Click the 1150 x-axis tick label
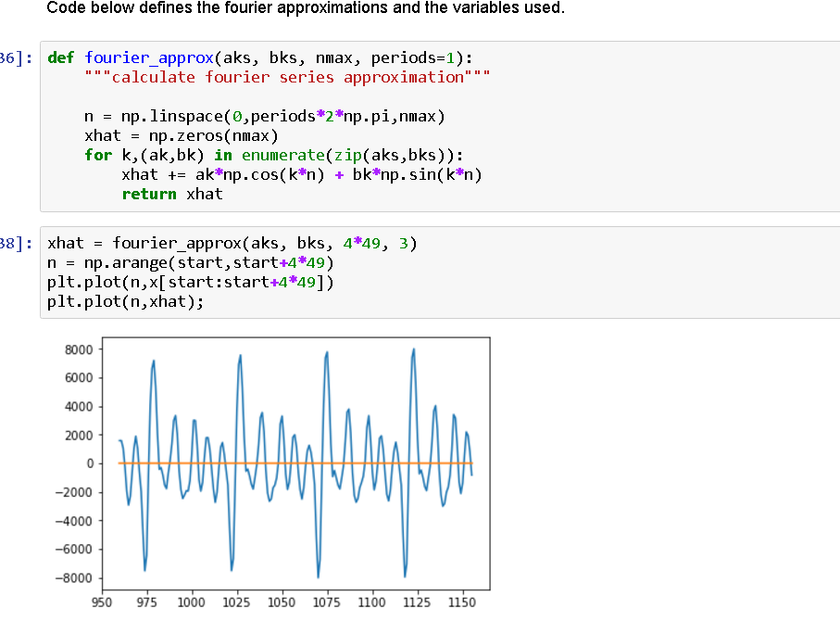 (x=460, y=602)
